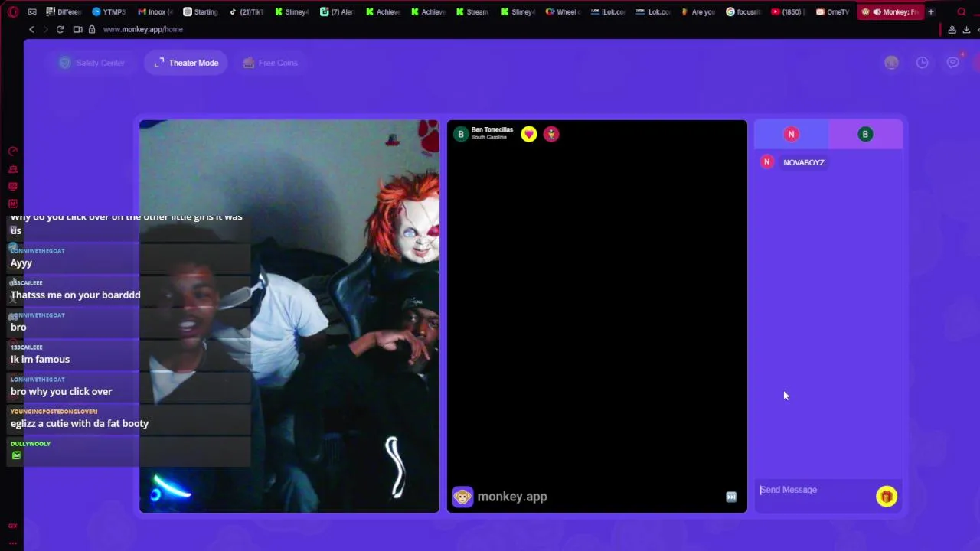Viewport: 980px width, 551px height.
Task: Switch to the Kick Stream tab
Action: pyautogui.click(x=471, y=11)
